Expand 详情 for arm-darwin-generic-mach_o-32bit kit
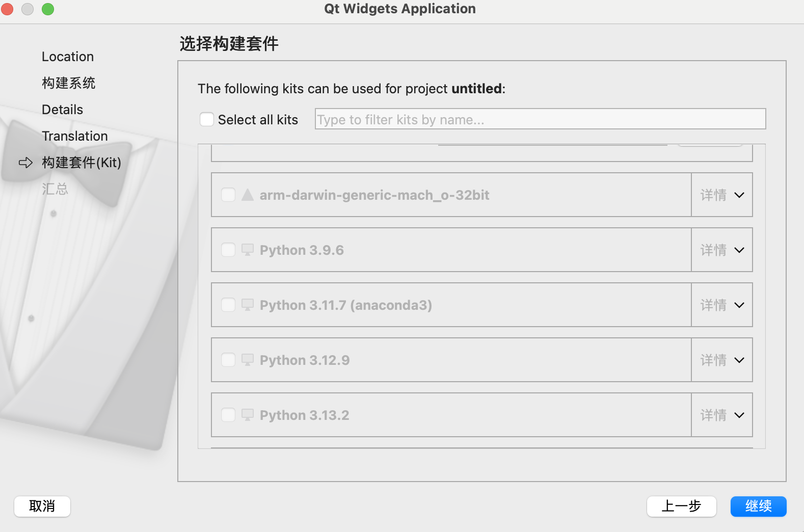 (722, 195)
